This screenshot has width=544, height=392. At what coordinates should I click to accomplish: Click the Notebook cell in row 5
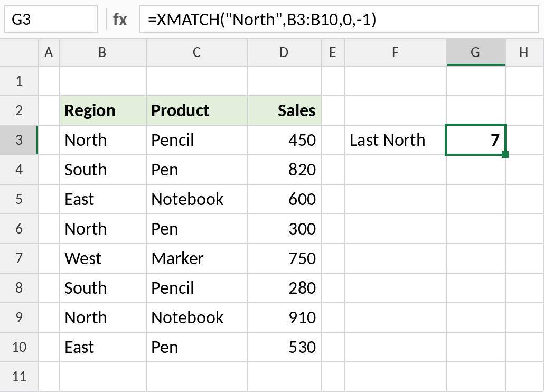[x=197, y=199]
